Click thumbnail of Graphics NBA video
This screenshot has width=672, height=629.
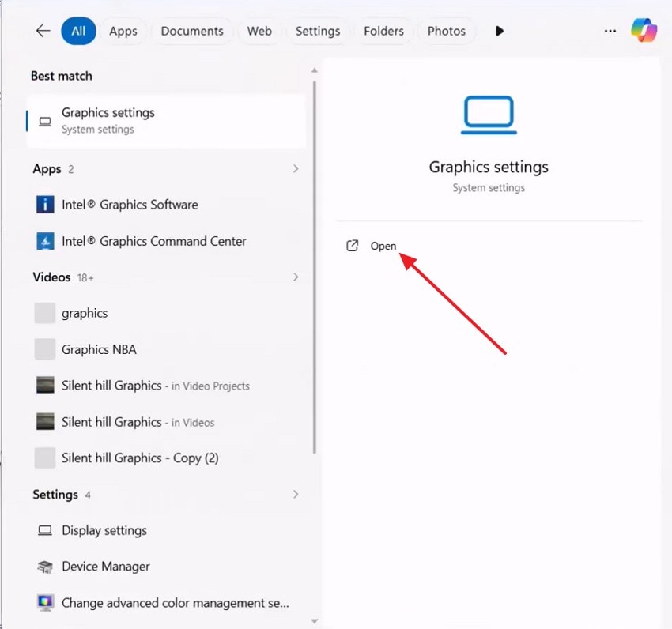click(45, 349)
